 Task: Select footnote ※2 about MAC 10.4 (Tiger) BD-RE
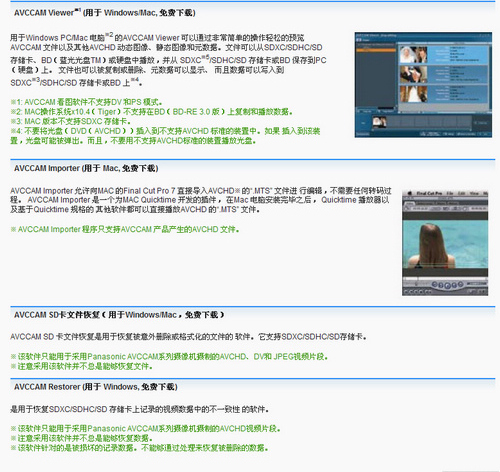point(152,112)
